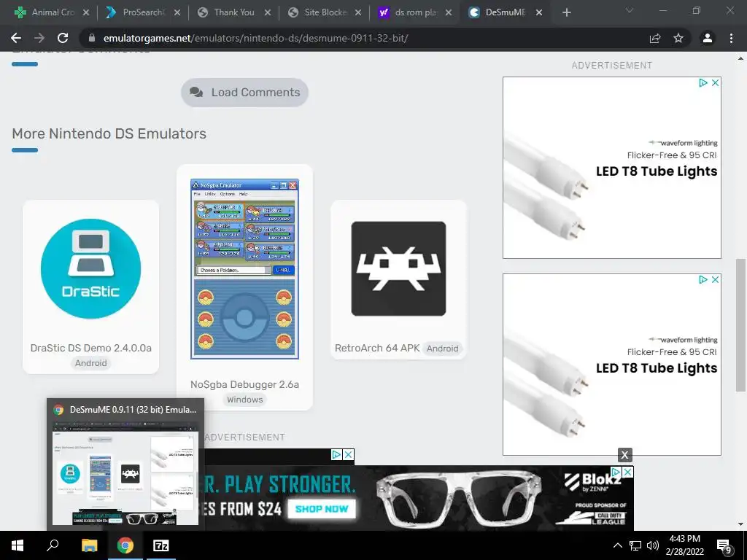Viewport: 747px width, 560px height.
Task: Select the DeSmuME tab
Action: pyautogui.click(x=498, y=12)
